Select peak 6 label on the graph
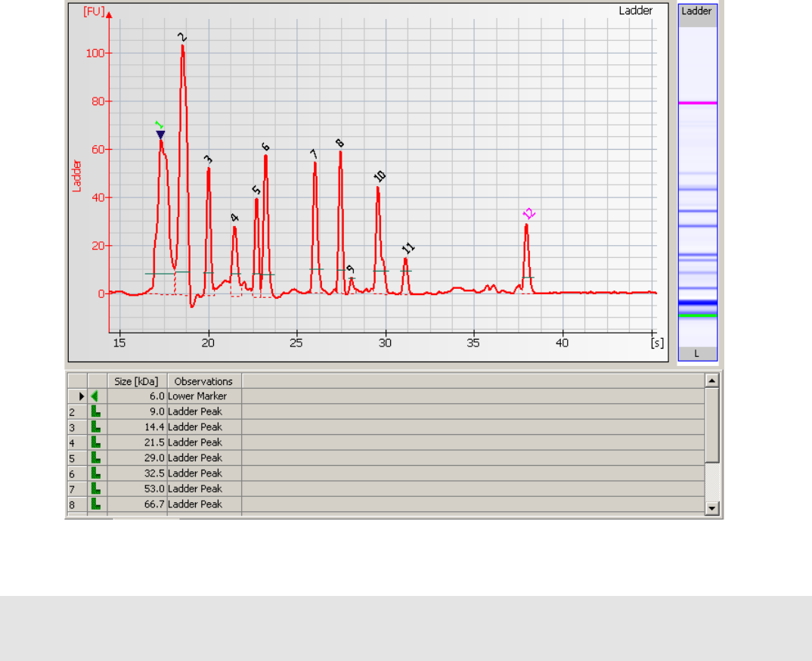812x661 pixels. [x=265, y=147]
